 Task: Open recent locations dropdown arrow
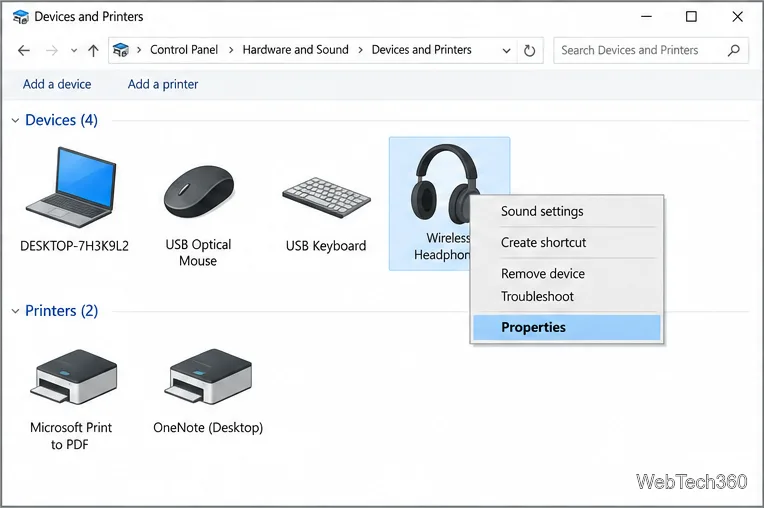tap(74, 50)
